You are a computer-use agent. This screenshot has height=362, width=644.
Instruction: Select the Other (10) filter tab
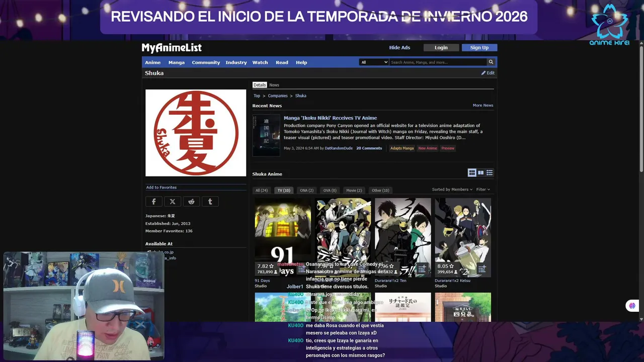(x=380, y=191)
